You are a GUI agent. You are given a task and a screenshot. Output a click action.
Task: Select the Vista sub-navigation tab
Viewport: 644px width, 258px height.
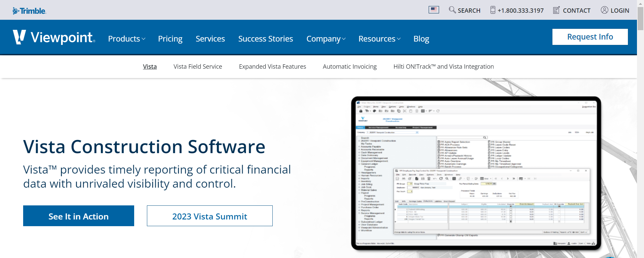[x=150, y=67]
